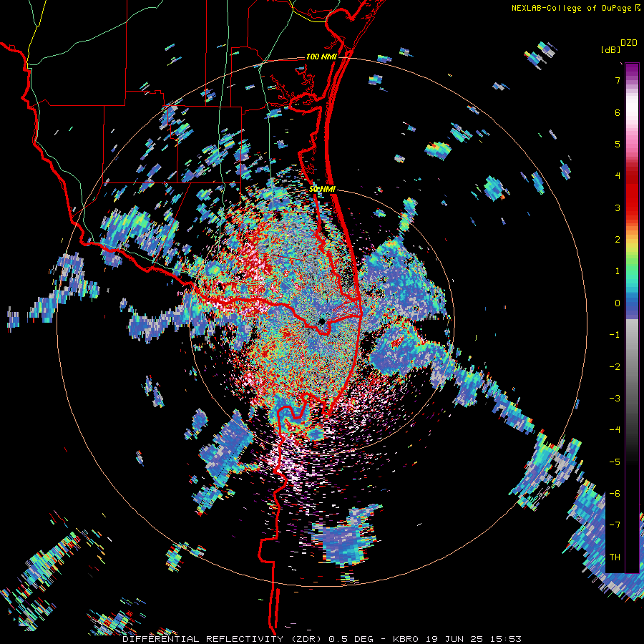This screenshot has height=644, width=644.
Task: Click the -7 value on the color scale
Action: point(615,525)
